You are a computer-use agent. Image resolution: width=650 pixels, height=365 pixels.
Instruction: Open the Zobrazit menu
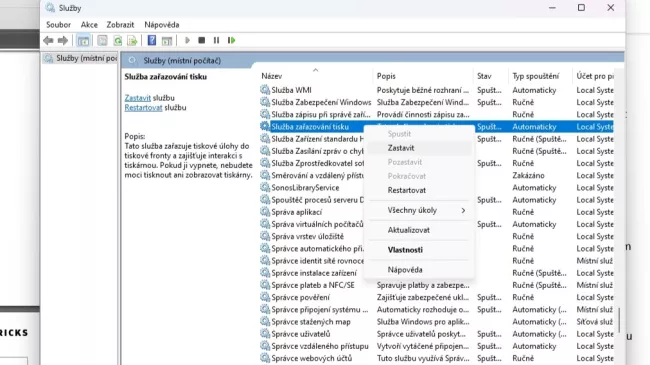(120, 25)
